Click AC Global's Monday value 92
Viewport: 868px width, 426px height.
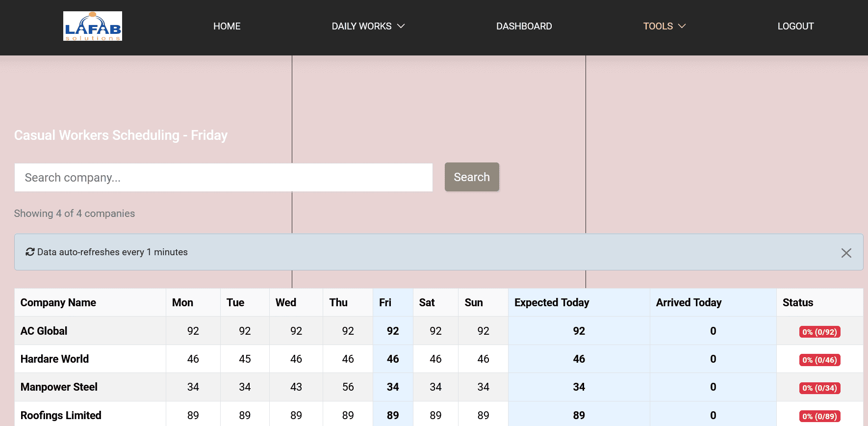pyautogui.click(x=193, y=331)
